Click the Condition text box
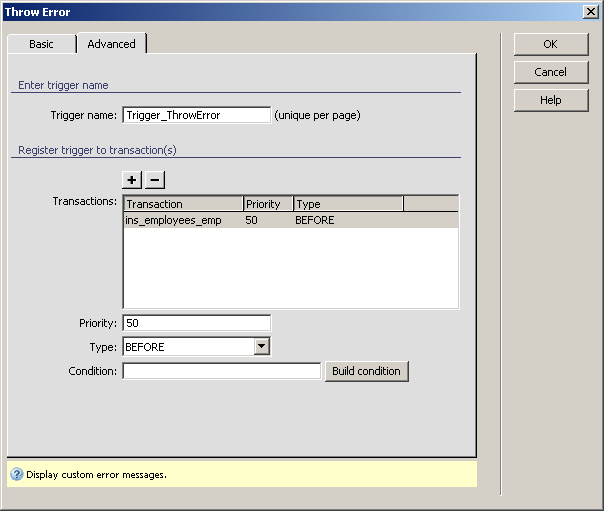The image size is (604, 511). point(221,371)
